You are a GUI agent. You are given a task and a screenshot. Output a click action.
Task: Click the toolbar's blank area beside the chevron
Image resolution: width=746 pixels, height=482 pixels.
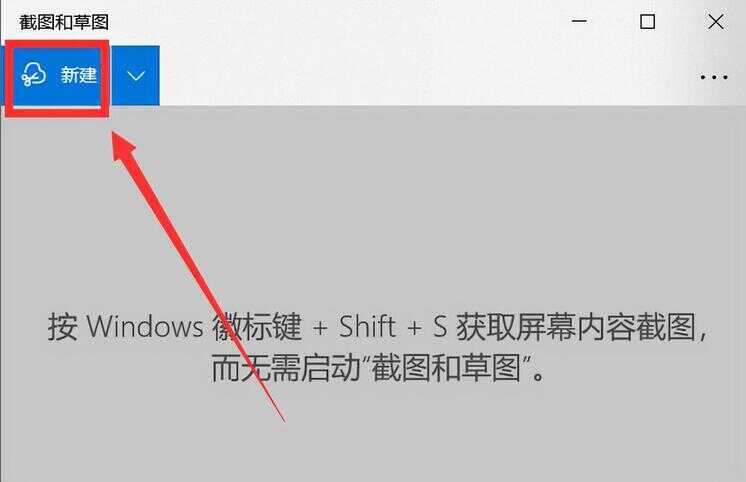click(x=428, y=76)
